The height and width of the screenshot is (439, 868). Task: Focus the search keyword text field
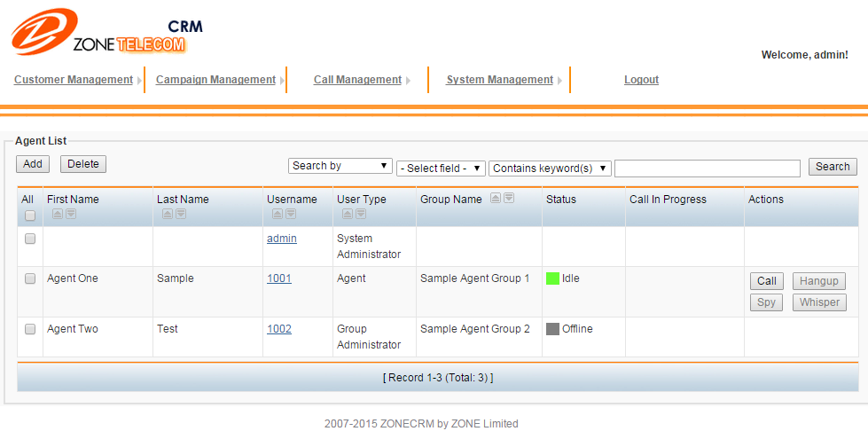click(x=707, y=169)
